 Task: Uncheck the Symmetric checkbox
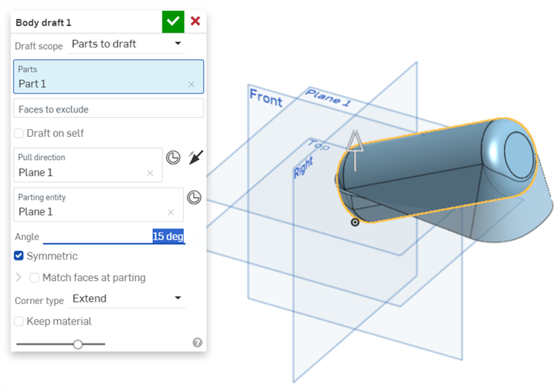pyautogui.click(x=19, y=256)
